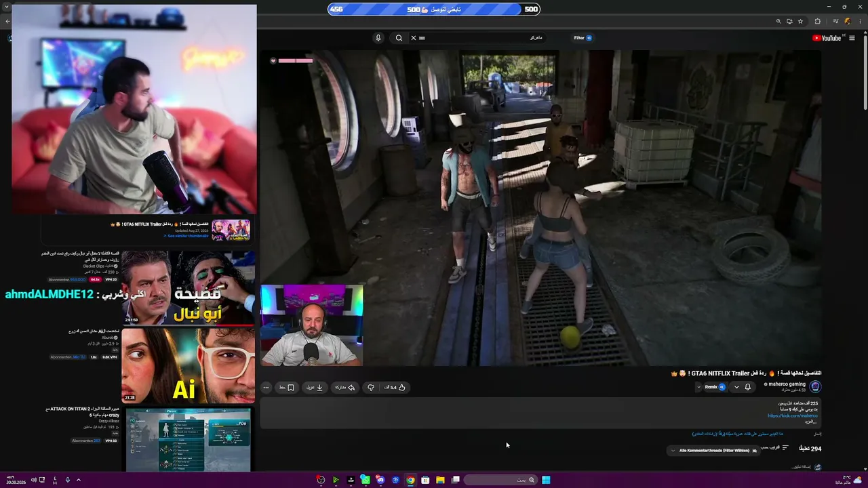This screenshot has width=868, height=488.
Task: Click the GTA6 NITFLIX Trailer video title
Action: (746, 373)
